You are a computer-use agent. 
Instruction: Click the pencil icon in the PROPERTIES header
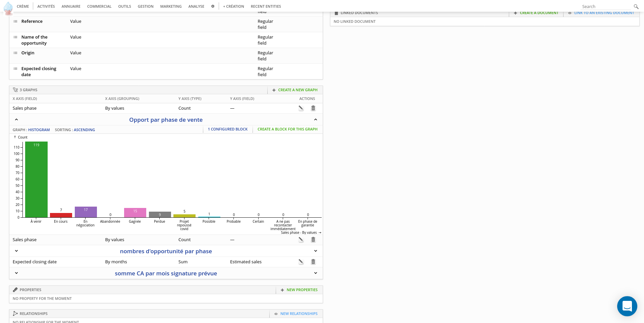click(15, 289)
